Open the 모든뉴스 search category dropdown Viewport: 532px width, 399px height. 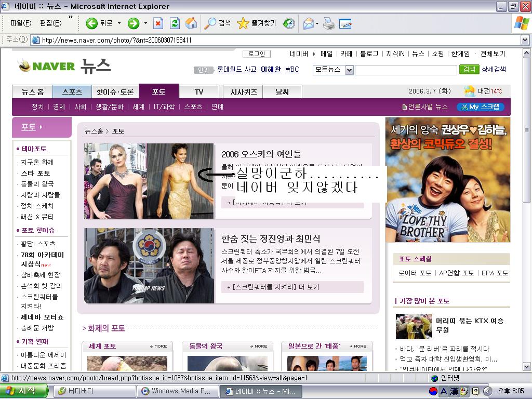coord(349,70)
